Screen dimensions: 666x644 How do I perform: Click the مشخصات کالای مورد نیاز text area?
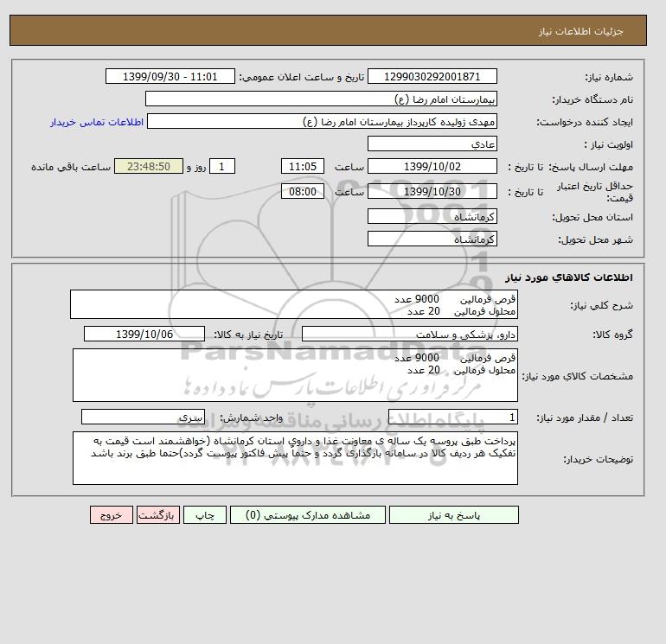[295, 375]
